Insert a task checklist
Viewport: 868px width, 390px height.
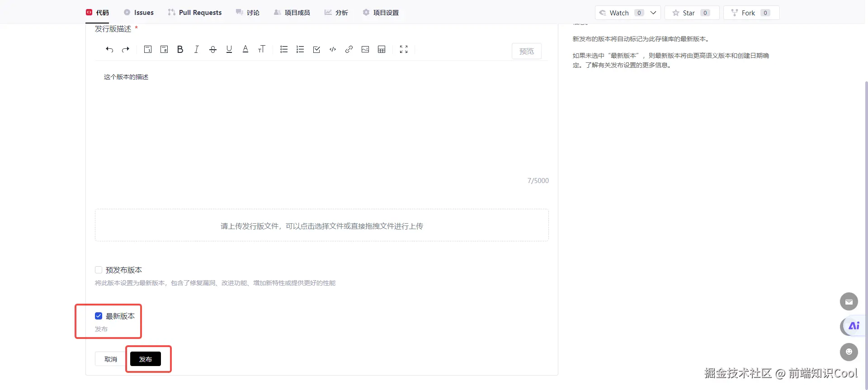point(316,50)
